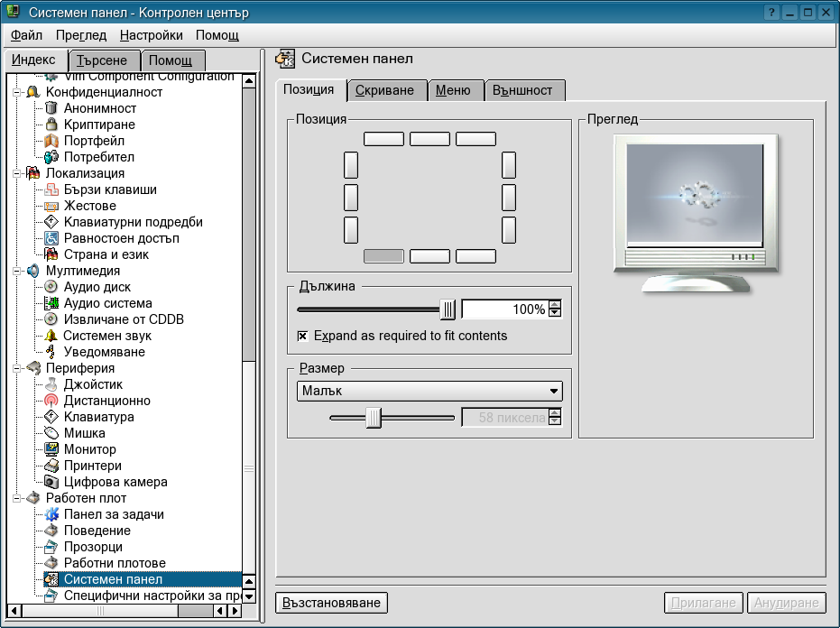Switch to the Скриване tab
This screenshot has width=840, height=628.
pos(384,90)
